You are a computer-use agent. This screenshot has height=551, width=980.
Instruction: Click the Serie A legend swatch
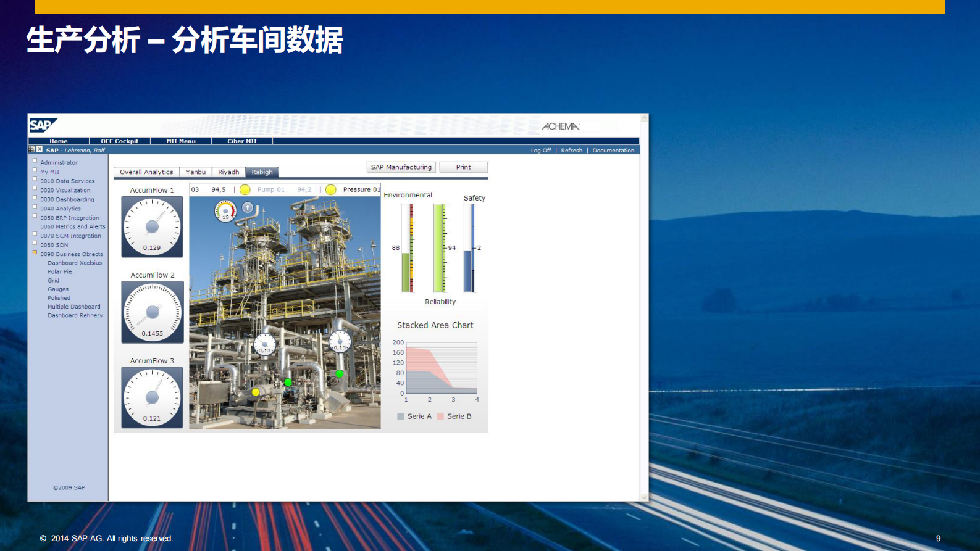(401, 416)
